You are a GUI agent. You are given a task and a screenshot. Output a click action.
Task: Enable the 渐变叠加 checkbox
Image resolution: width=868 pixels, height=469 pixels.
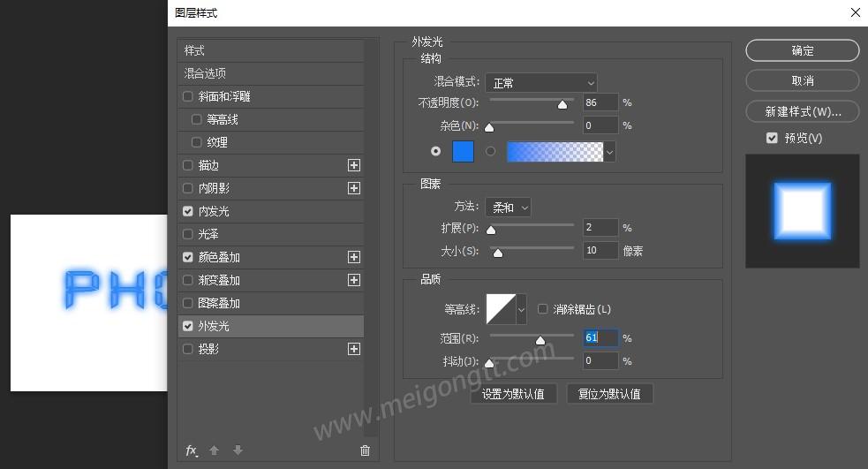point(188,280)
